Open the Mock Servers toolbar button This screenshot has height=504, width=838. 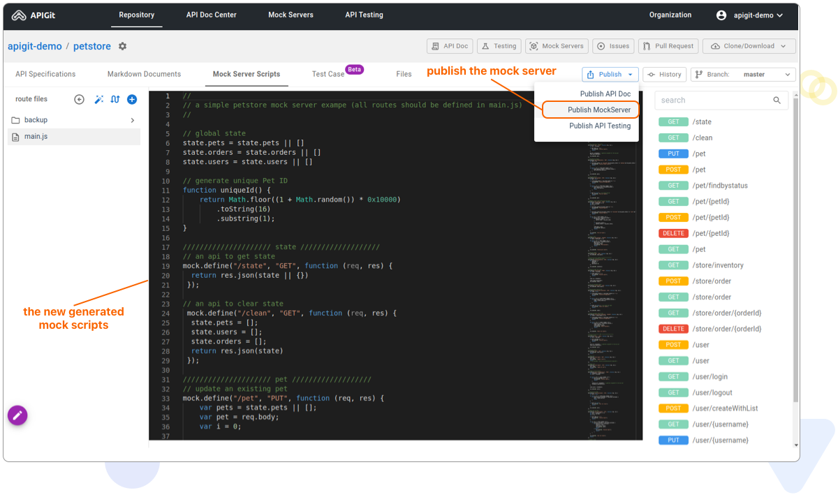click(x=557, y=46)
